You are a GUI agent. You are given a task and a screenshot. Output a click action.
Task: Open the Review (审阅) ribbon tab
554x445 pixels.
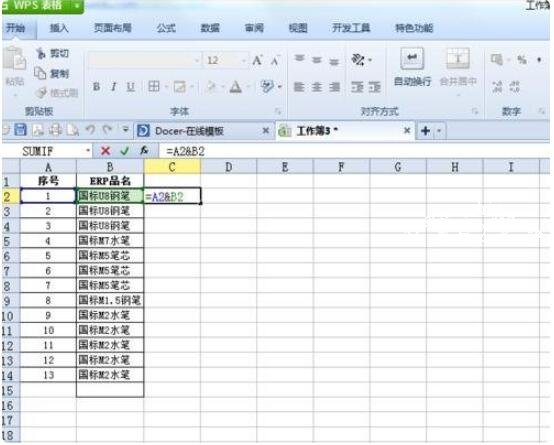click(254, 28)
